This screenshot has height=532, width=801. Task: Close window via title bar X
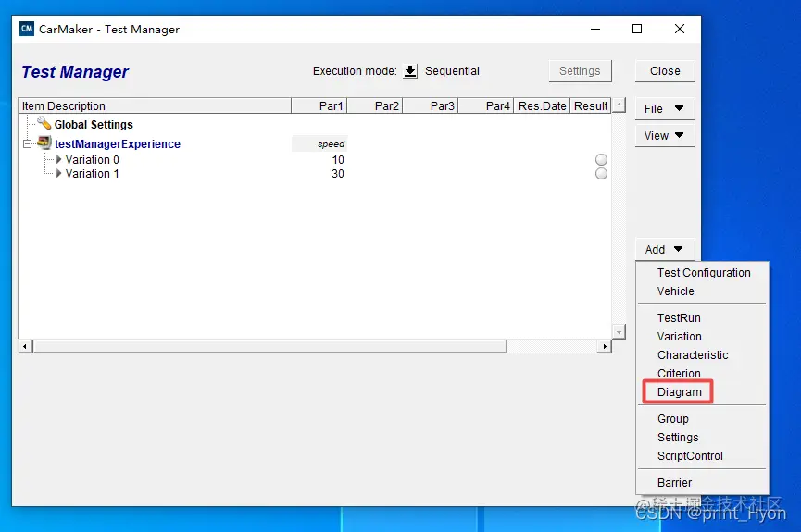coord(680,29)
